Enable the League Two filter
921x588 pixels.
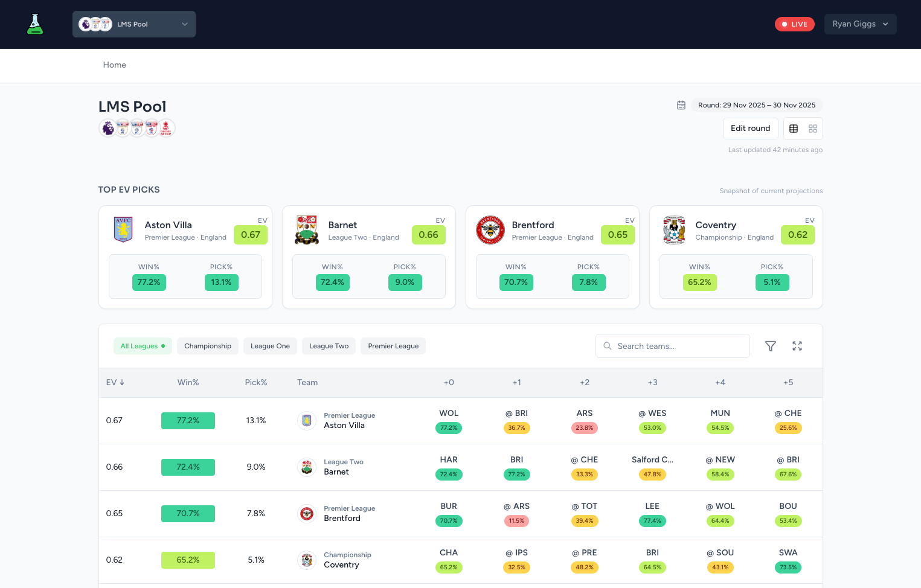pos(329,346)
